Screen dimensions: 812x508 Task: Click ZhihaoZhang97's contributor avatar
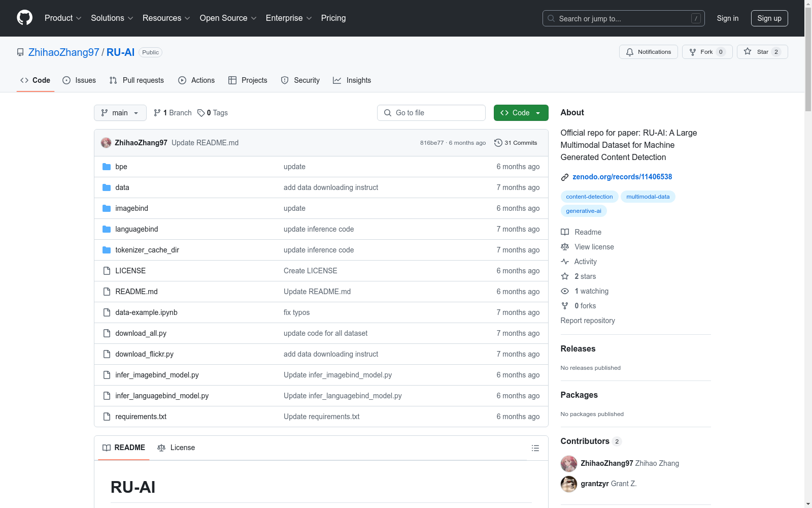click(569, 463)
